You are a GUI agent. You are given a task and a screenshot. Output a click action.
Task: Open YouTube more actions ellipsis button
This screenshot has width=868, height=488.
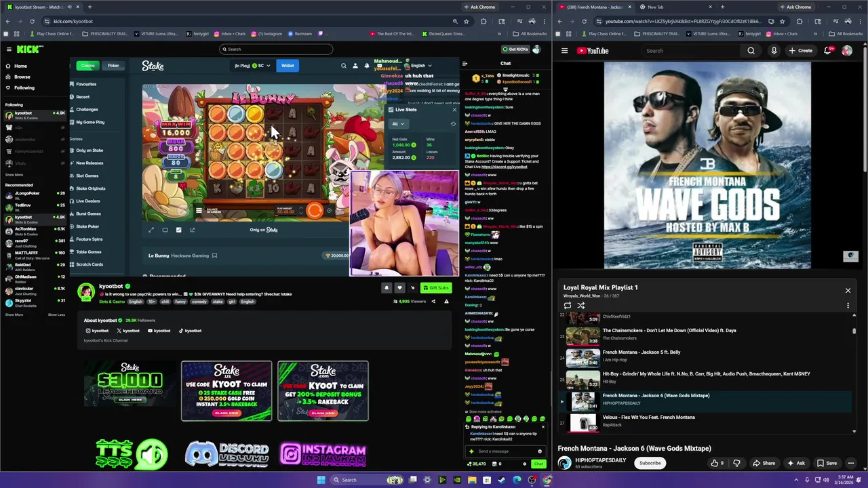click(x=851, y=463)
